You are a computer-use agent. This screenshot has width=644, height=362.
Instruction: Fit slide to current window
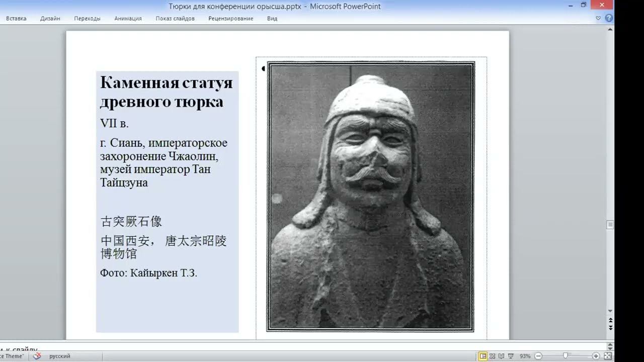607,356
